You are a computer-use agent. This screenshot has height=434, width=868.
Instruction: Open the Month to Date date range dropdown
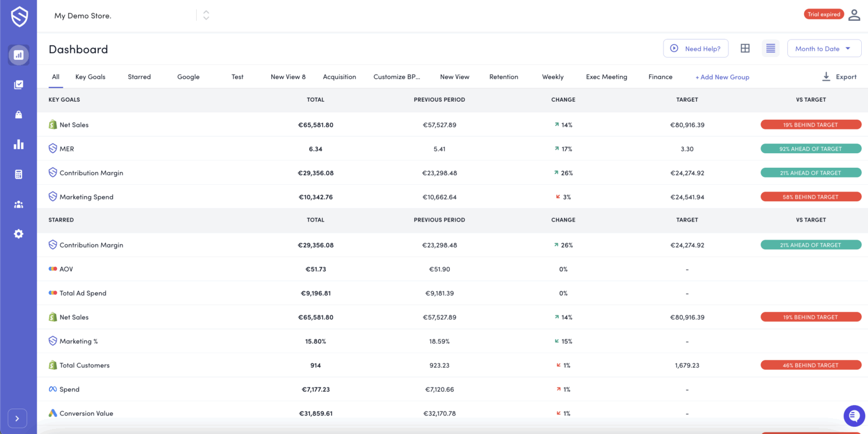(x=824, y=48)
